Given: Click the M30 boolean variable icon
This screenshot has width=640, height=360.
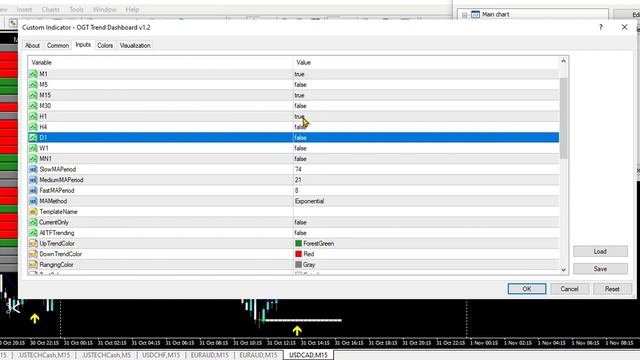Looking at the screenshot, I should 33,106.
